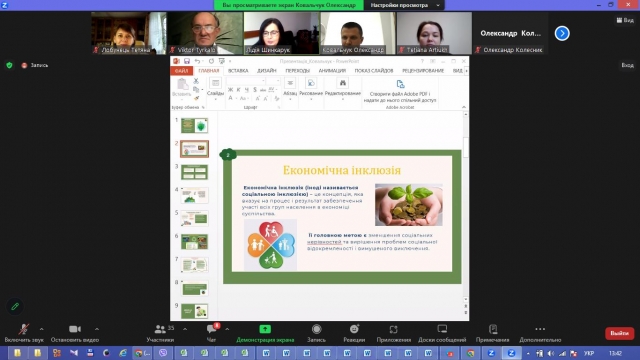Viewport: 640px width, 360px height.
Task: Open the Чат panel
Action: tap(211, 333)
